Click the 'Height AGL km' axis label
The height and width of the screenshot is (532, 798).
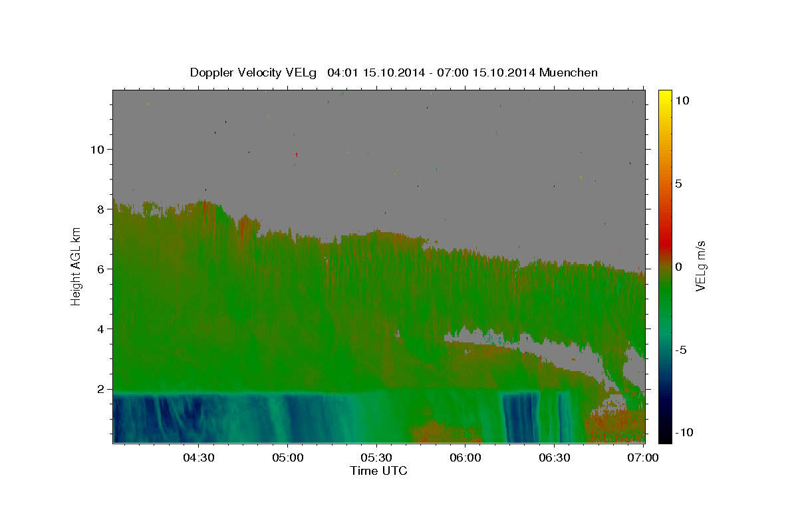pos(76,266)
